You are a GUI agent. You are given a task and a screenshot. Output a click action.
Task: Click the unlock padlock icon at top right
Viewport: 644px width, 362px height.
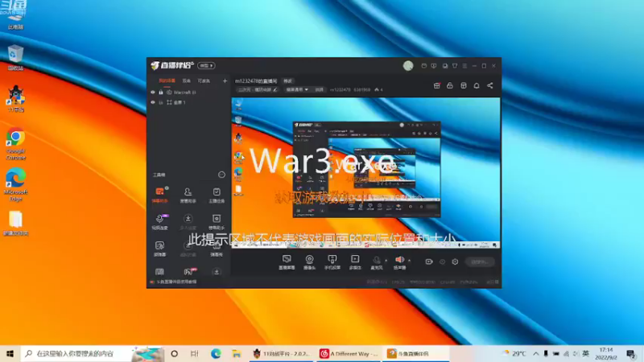pos(450,85)
